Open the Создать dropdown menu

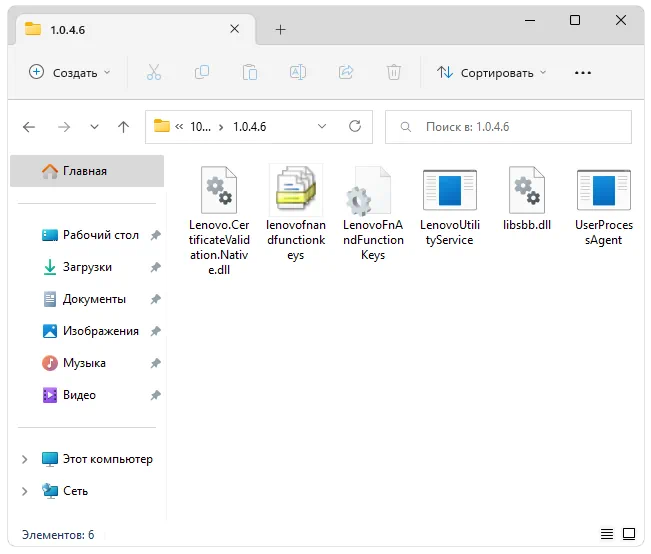[x=70, y=72]
